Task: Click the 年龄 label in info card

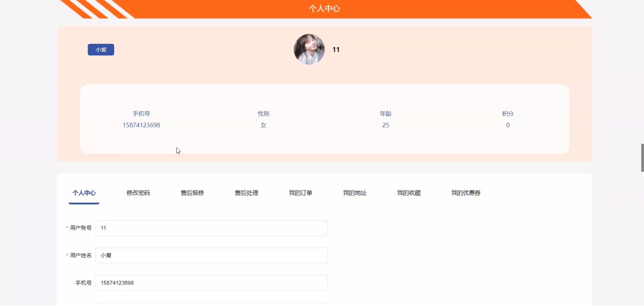Action: coord(386,114)
